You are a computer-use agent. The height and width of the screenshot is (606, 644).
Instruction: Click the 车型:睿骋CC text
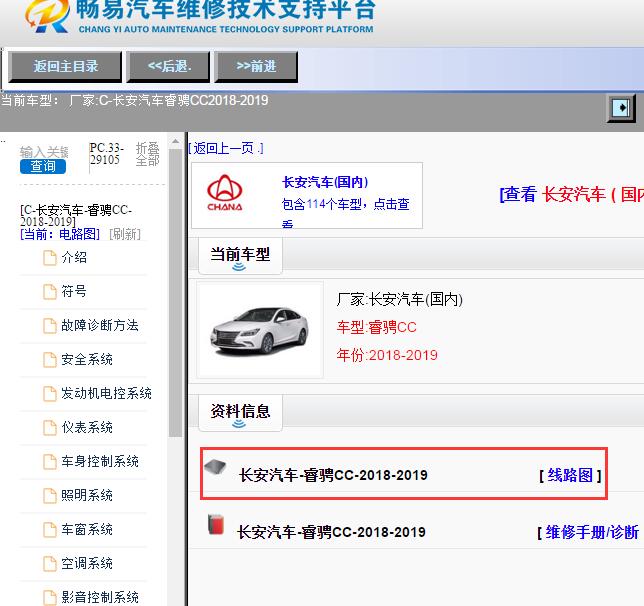pos(377,327)
